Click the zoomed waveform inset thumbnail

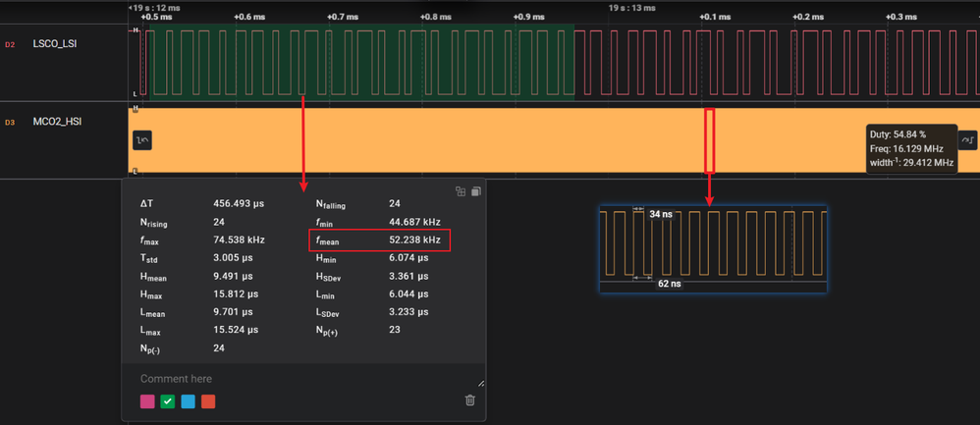713,249
